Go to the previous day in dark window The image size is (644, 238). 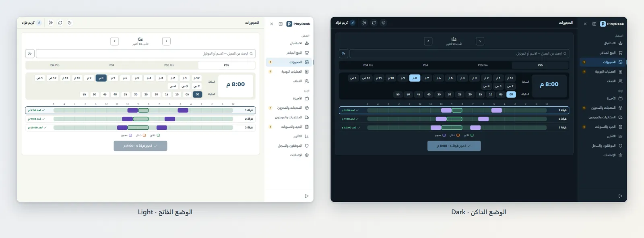coord(480,41)
